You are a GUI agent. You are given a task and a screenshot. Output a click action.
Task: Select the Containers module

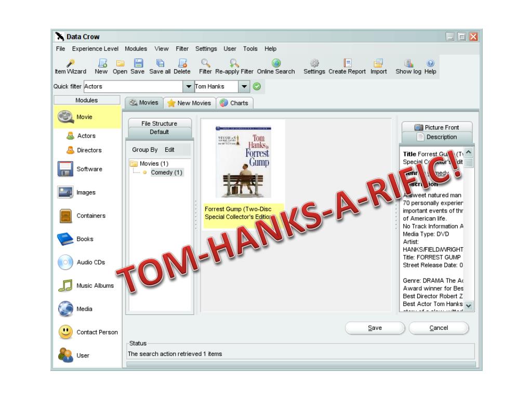pyautogui.click(x=82, y=216)
